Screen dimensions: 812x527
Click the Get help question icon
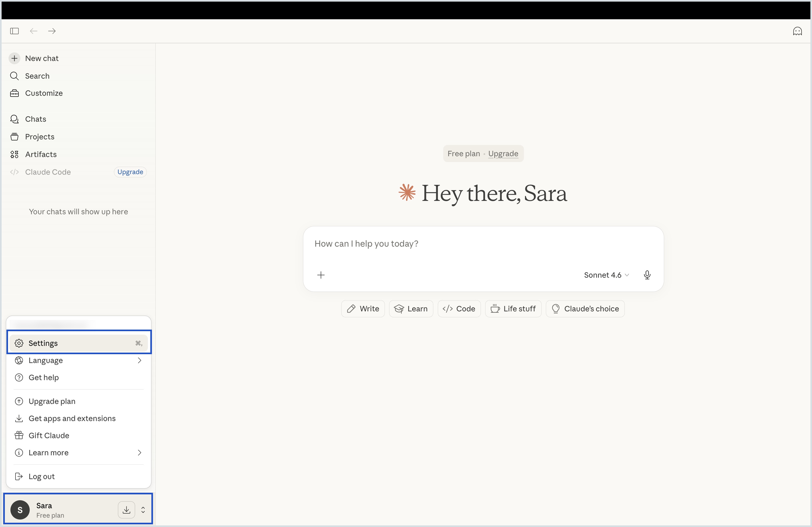(19, 377)
